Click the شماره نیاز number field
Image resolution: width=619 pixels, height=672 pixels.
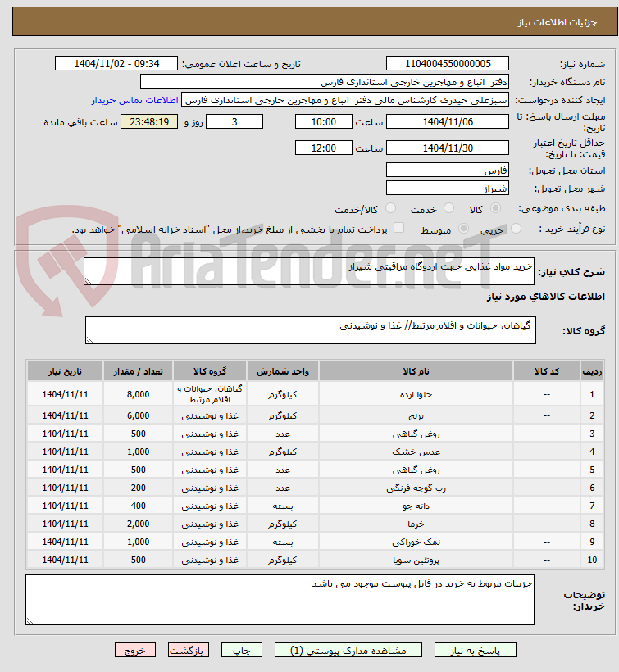click(x=448, y=63)
